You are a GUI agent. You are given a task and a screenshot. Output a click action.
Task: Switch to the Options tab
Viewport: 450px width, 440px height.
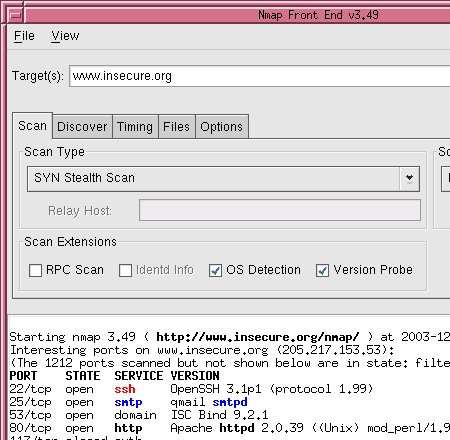222,127
